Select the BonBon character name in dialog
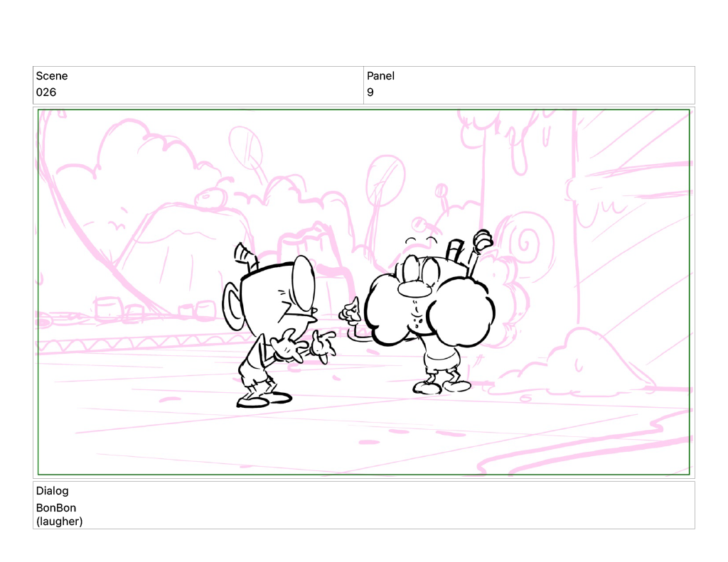The image size is (728, 562). [56, 508]
